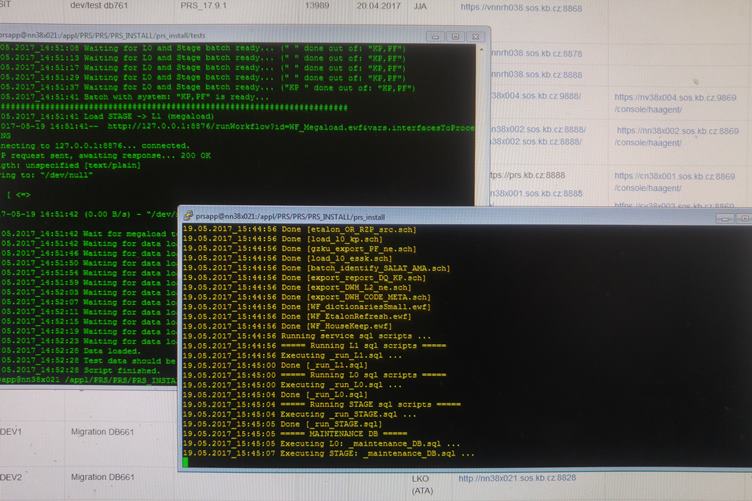Open the nn38x002.sos.kb.cz:8869 console haagent link
This screenshot has width=752, height=501.
(677, 136)
